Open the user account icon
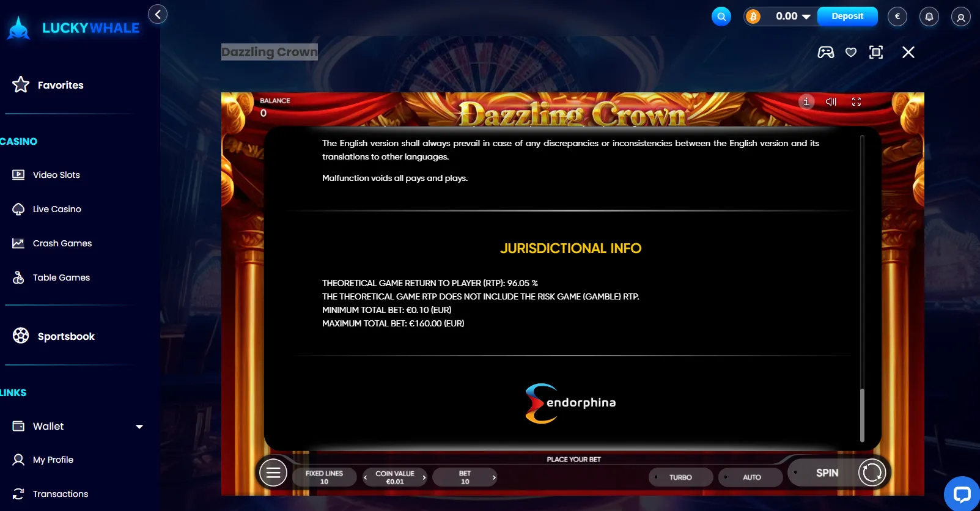The image size is (980, 511). pos(961,17)
